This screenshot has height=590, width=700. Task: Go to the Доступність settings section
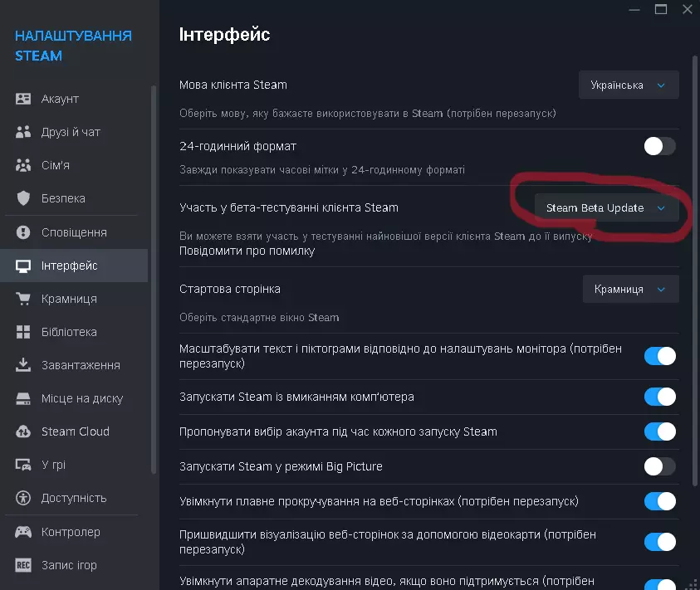coord(74,498)
